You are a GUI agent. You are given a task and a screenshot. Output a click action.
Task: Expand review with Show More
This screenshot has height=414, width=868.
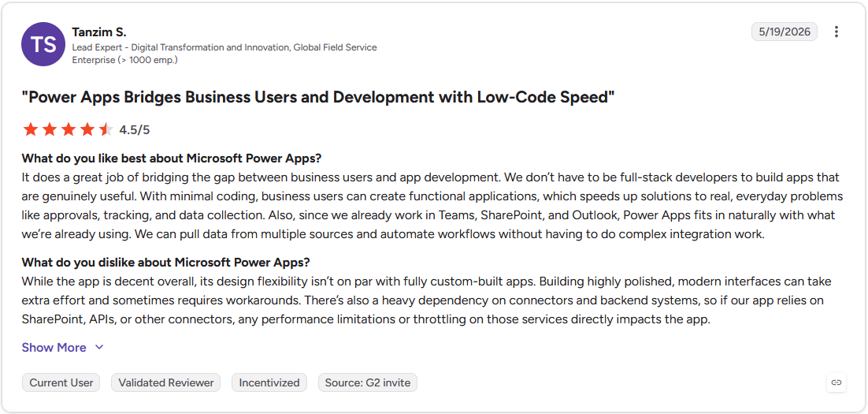54,348
